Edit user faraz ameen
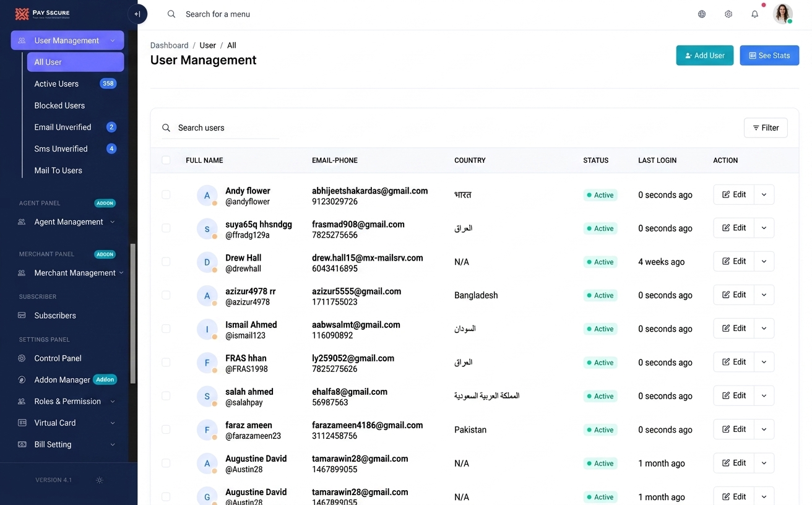 pyautogui.click(x=733, y=429)
